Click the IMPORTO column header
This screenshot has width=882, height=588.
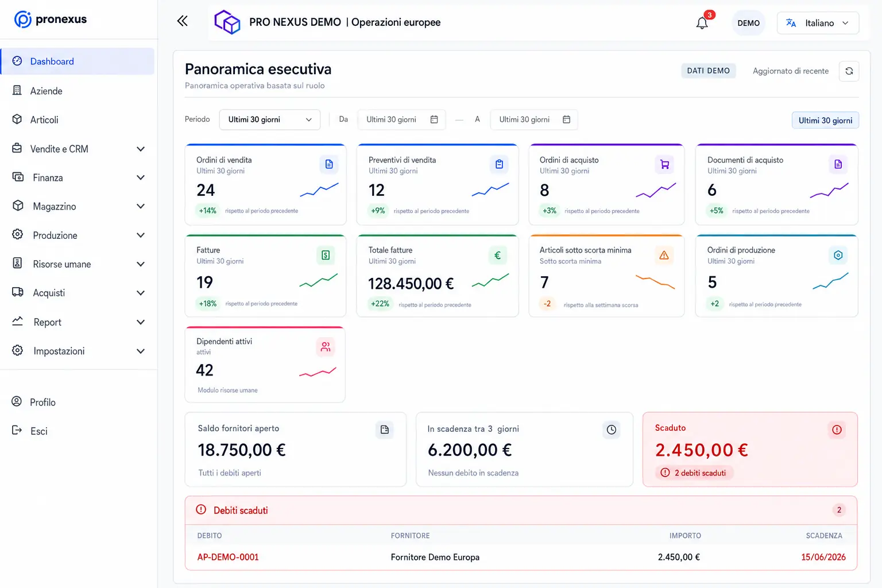point(685,535)
